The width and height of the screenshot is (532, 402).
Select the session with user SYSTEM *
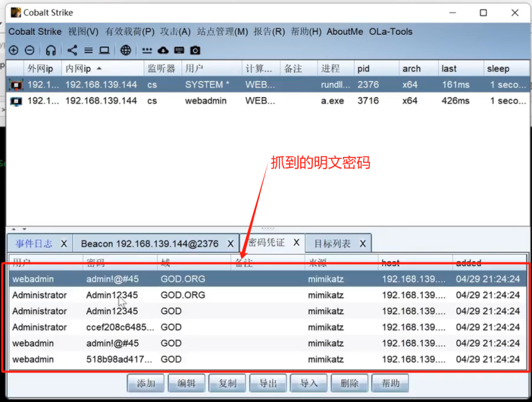pos(268,85)
